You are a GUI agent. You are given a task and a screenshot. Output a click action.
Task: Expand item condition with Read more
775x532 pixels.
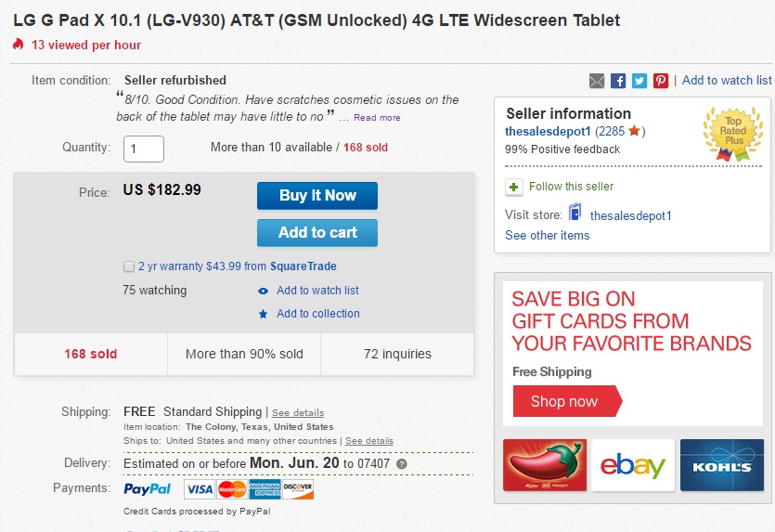click(x=377, y=118)
